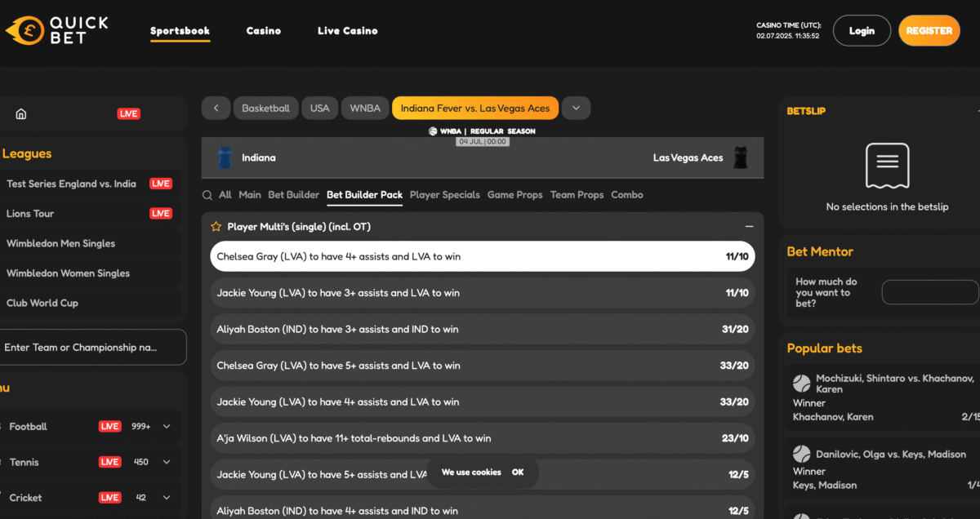Go to Basketball breadcrumb

click(x=265, y=108)
